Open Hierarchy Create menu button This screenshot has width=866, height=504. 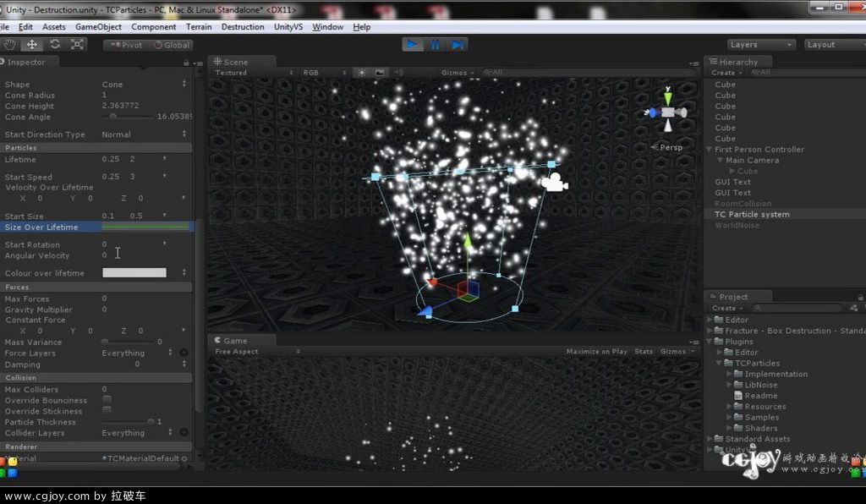[726, 73]
